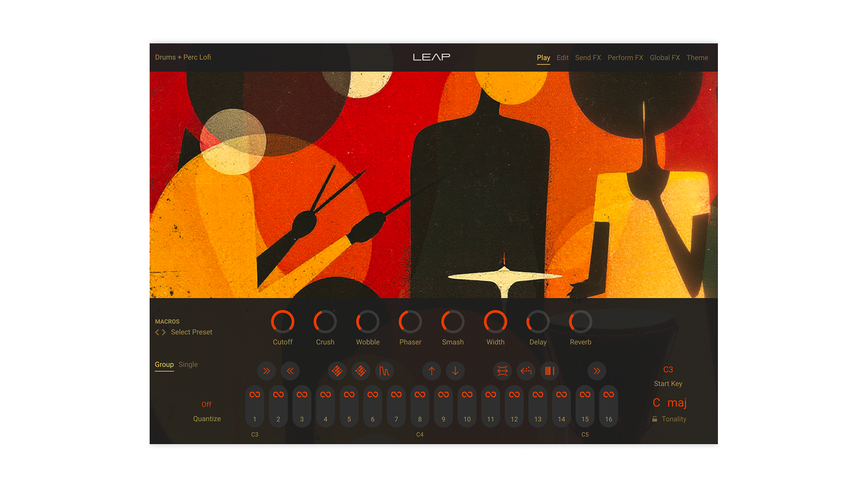Click the shift pattern right icon
Image resolution: width=868 pixels, height=488 pixels.
(266, 371)
